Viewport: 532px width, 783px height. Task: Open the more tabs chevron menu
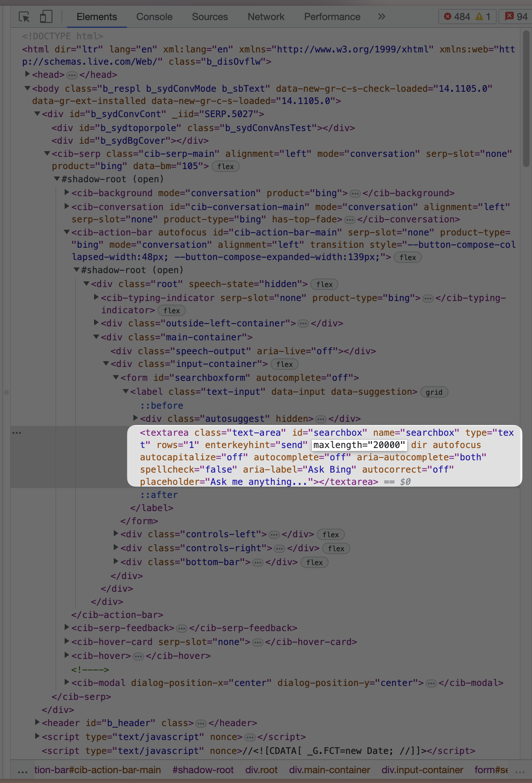point(382,16)
